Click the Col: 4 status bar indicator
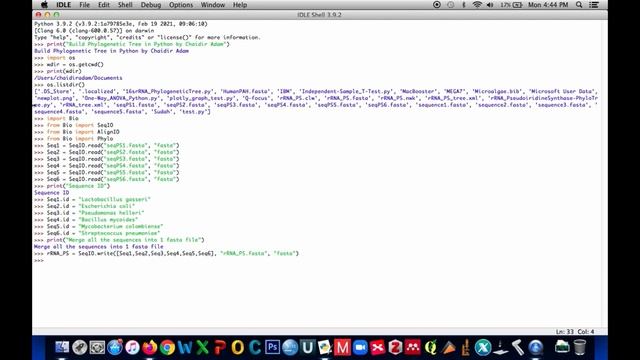Screen dimensions: 640x360 coord(586,331)
